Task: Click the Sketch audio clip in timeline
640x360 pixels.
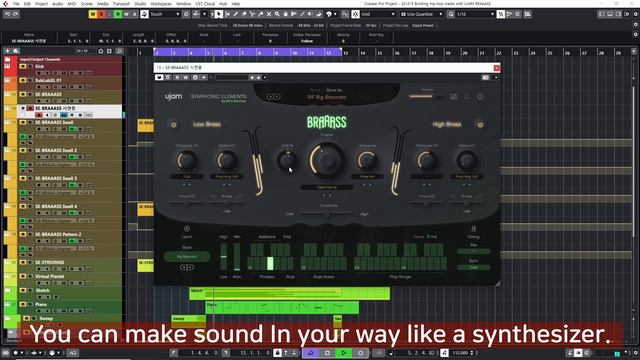Action: click(x=290, y=294)
